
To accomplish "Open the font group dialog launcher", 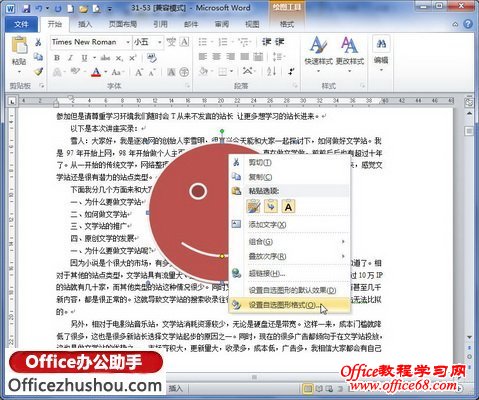I will tap(188, 86).
